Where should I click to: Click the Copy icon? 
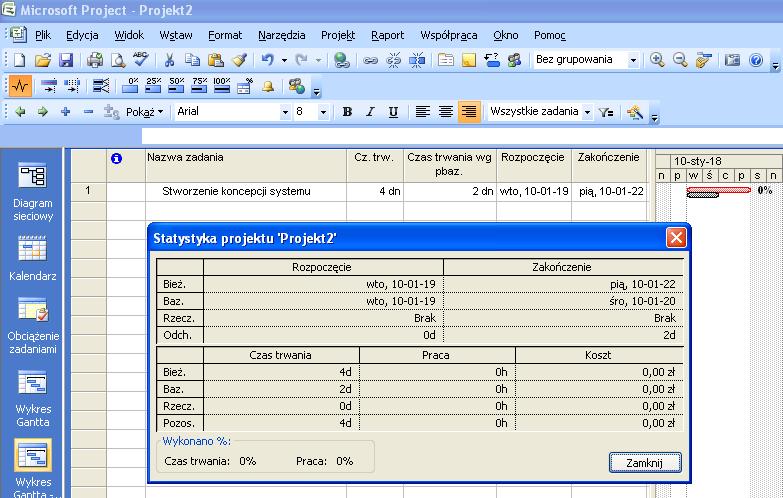(x=192, y=60)
